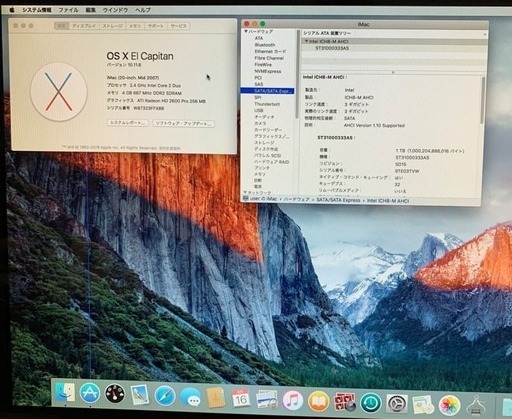Open the ファイル menu
Viewport: 512px width, 419px height.
68,10
